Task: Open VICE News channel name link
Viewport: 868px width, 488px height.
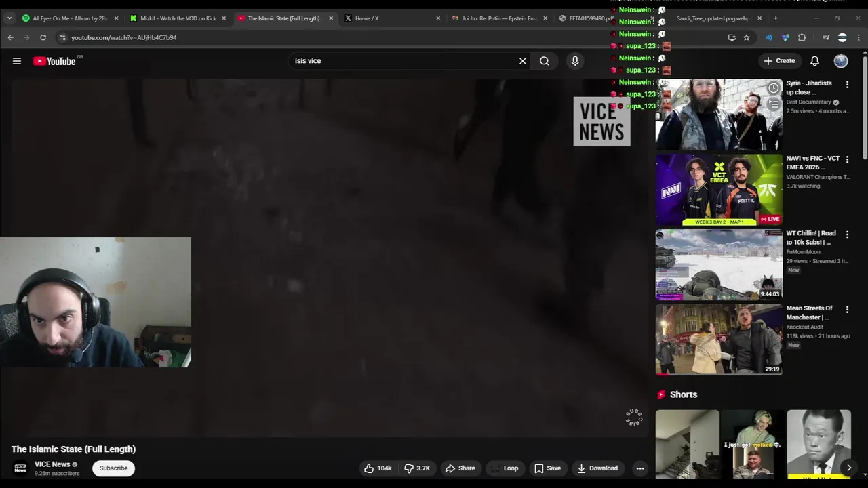Action: [52, 464]
